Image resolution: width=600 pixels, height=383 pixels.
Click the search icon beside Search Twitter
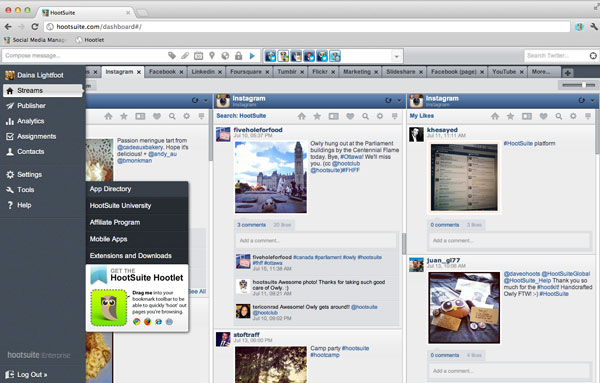tap(593, 56)
